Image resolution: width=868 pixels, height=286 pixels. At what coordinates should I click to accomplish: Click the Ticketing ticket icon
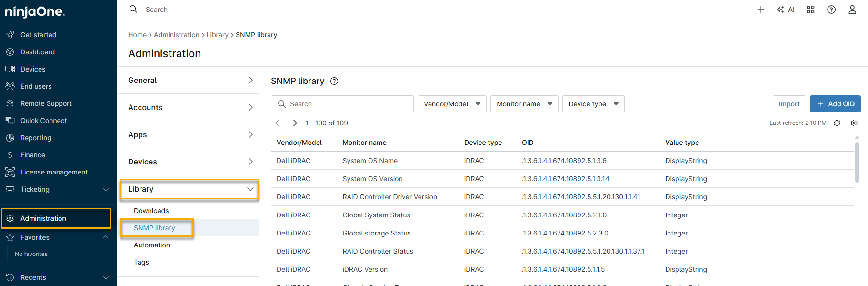tap(10, 189)
